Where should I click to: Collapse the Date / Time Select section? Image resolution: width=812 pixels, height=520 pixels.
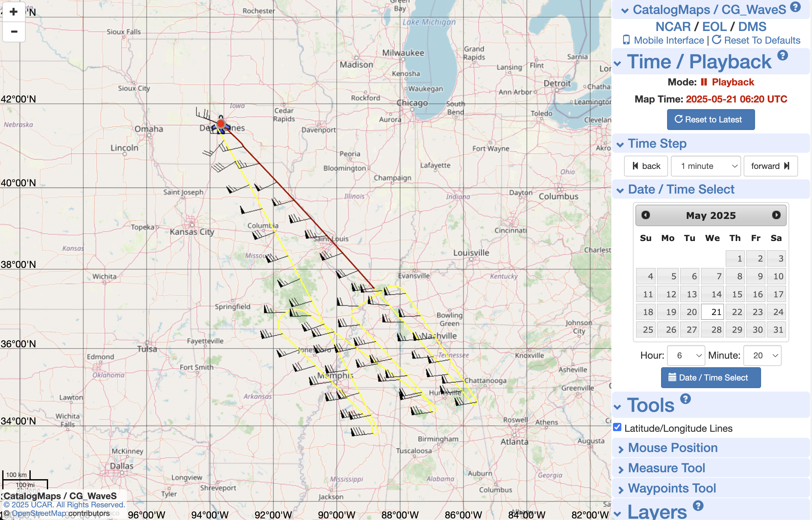[620, 191]
